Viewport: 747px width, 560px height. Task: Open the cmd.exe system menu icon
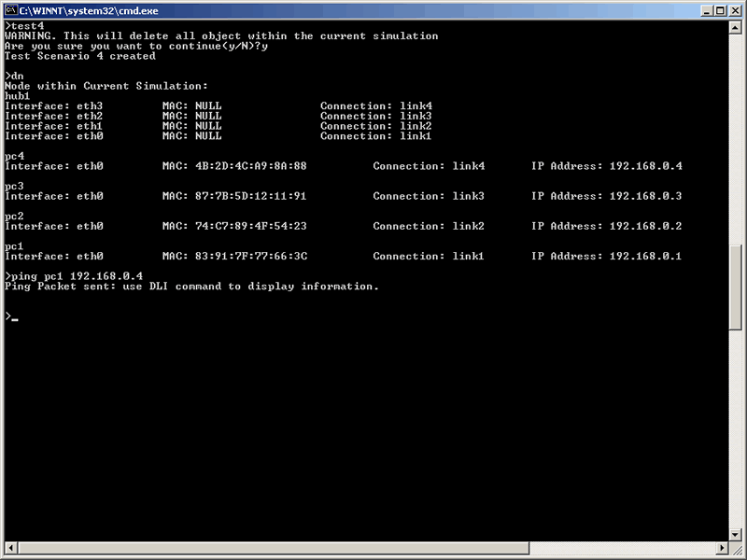pos(11,11)
